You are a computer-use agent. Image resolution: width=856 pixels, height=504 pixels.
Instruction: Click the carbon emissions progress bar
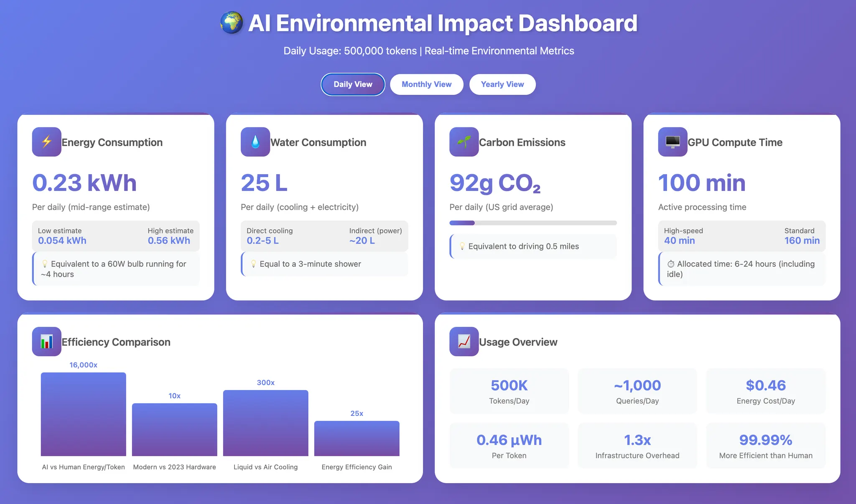[x=533, y=223]
